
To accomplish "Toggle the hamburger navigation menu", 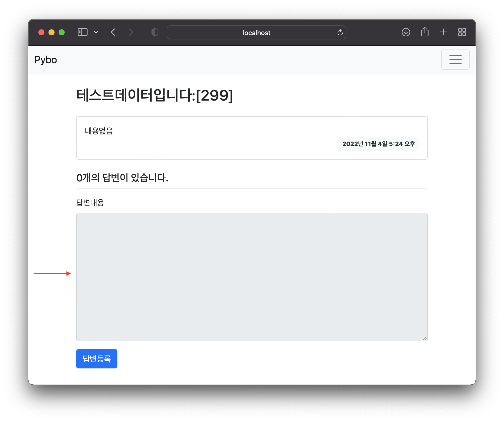I will pos(455,60).
